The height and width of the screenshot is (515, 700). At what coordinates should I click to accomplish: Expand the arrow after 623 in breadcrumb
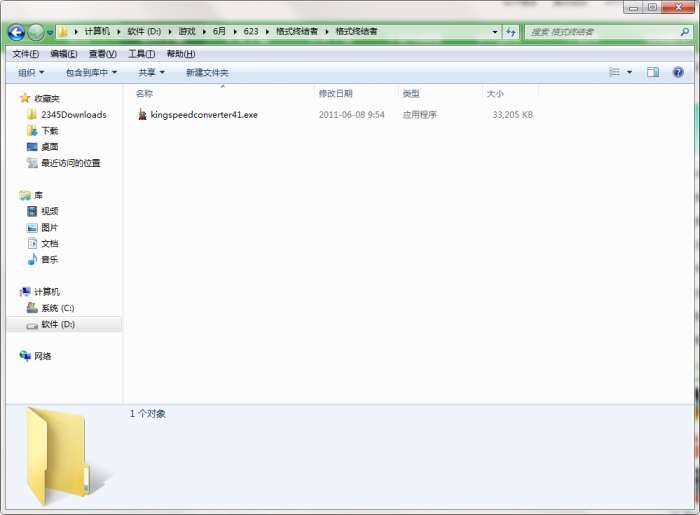267,32
